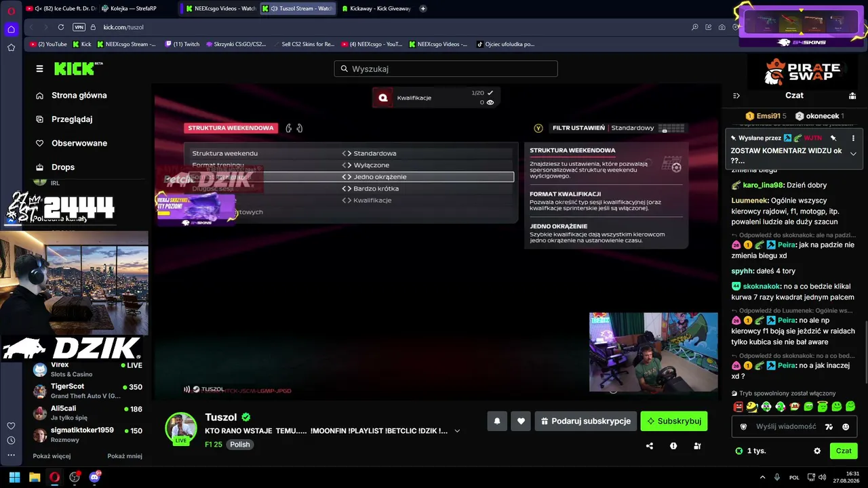Show fewer channels (Pokaż mniej)
Viewport: 868px width, 488px height.
click(125, 456)
